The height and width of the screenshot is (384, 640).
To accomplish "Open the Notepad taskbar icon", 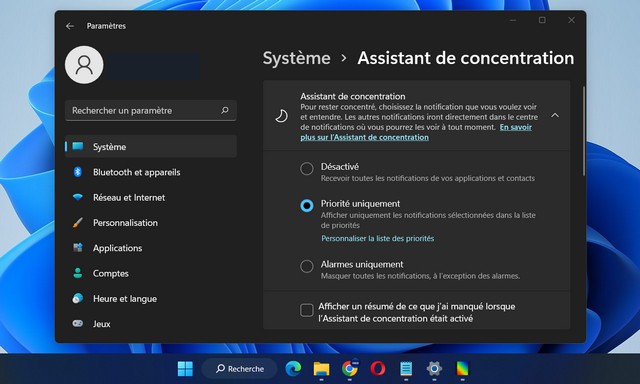I will coord(406,369).
